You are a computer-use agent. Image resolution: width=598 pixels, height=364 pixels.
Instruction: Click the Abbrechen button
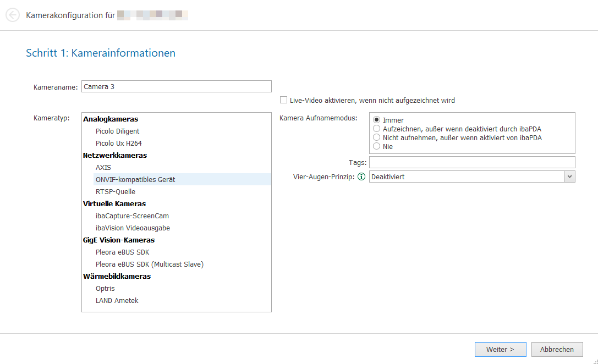tap(557, 350)
